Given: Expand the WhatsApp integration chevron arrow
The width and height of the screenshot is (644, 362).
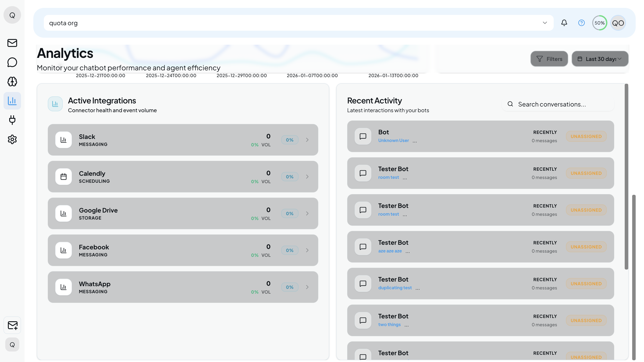Looking at the screenshot, I should click(307, 287).
